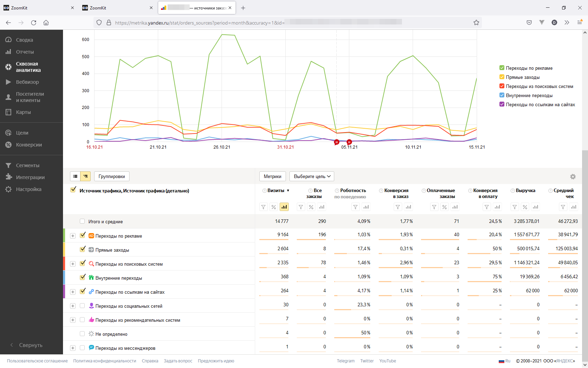Open the Выберите цель dropdown

[x=312, y=176]
